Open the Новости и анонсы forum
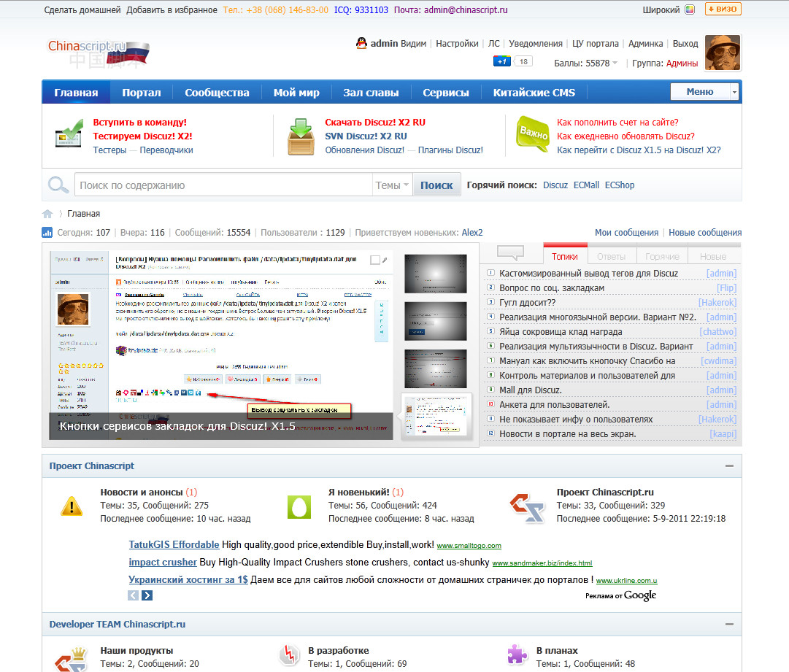The image size is (789, 672). click(142, 492)
